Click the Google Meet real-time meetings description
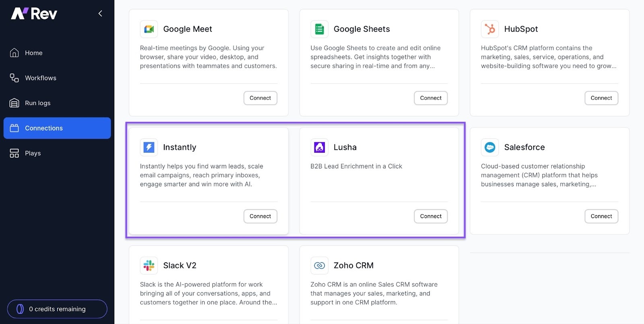This screenshot has height=324, width=644. (x=208, y=57)
